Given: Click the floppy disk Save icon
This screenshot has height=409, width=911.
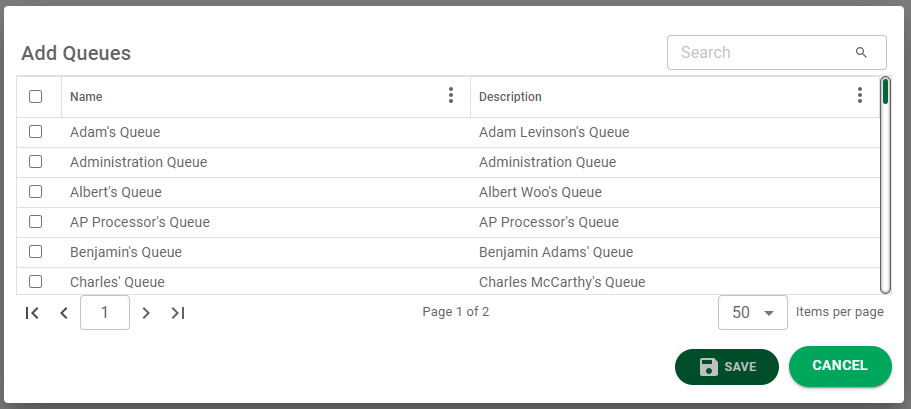Looking at the screenshot, I should pos(709,367).
